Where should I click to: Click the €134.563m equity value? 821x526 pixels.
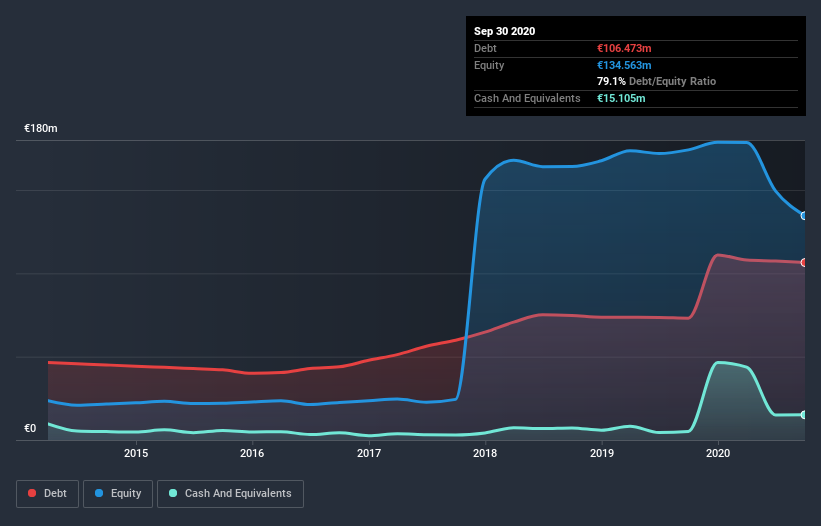click(x=624, y=65)
